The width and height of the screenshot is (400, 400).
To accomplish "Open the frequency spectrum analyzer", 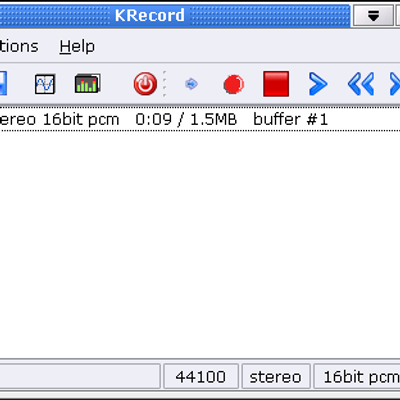I will 87,83.
